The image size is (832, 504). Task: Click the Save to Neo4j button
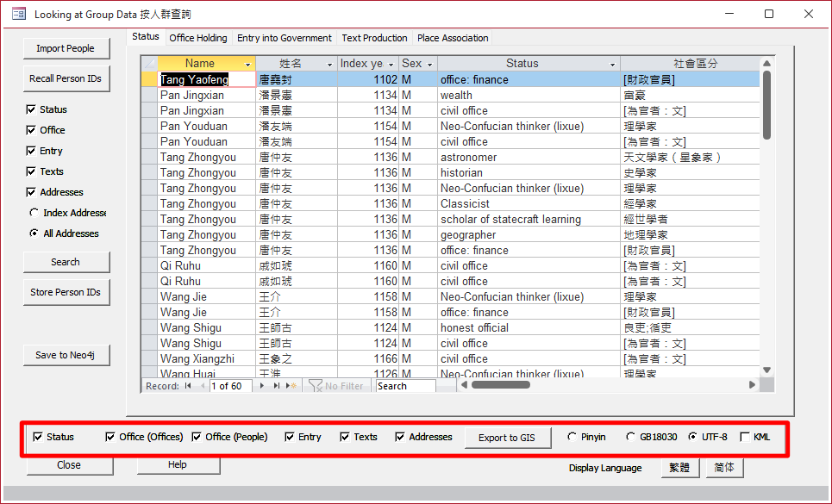pyautogui.click(x=66, y=355)
